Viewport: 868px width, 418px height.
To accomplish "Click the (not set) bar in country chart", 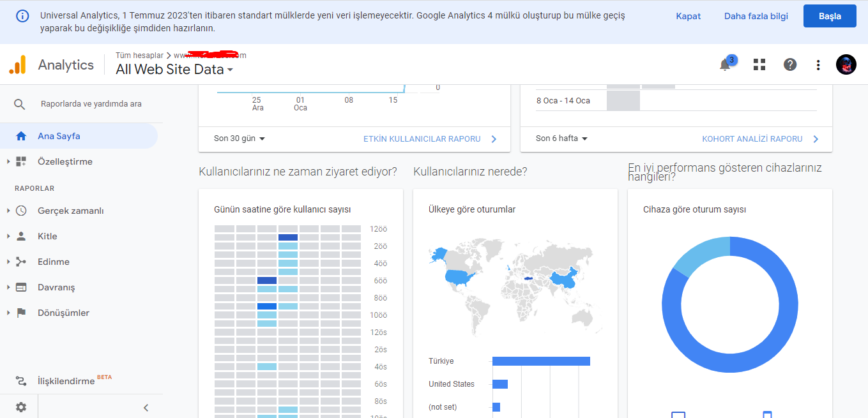I will [496, 407].
